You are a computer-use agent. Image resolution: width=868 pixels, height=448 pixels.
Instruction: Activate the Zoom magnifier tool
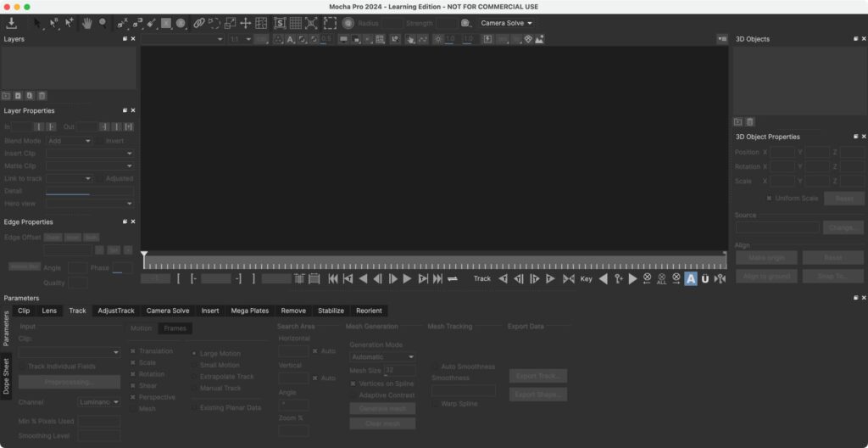tap(103, 23)
